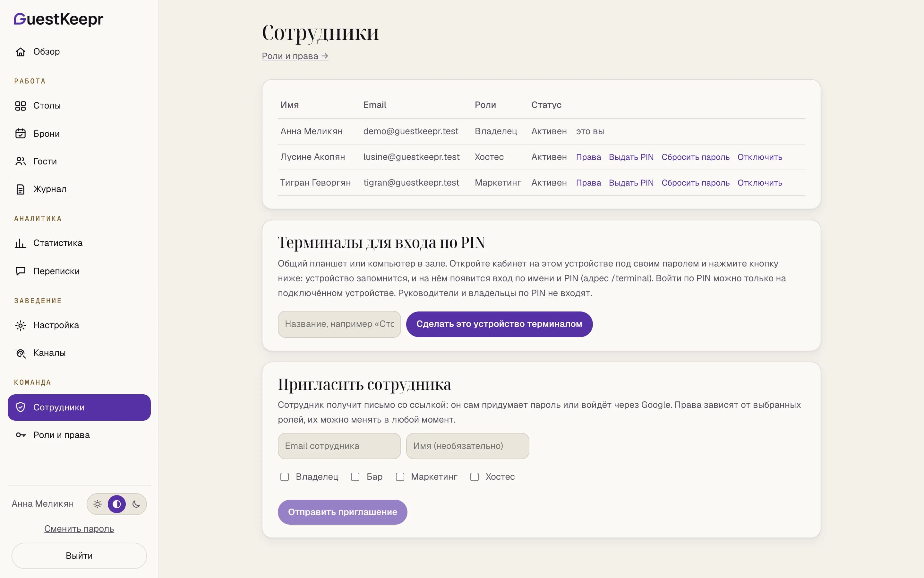This screenshot has width=924, height=578.
Task: Focus the Email сотрудника input field
Action: click(x=339, y=446)
